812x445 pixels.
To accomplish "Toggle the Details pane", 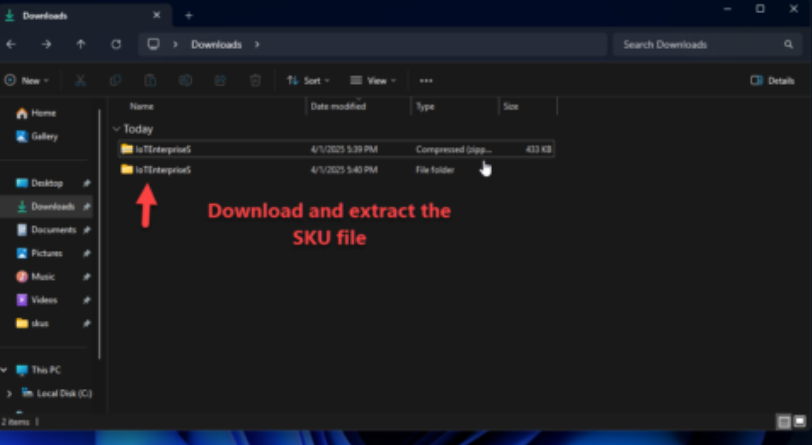I will pos(772,80).
